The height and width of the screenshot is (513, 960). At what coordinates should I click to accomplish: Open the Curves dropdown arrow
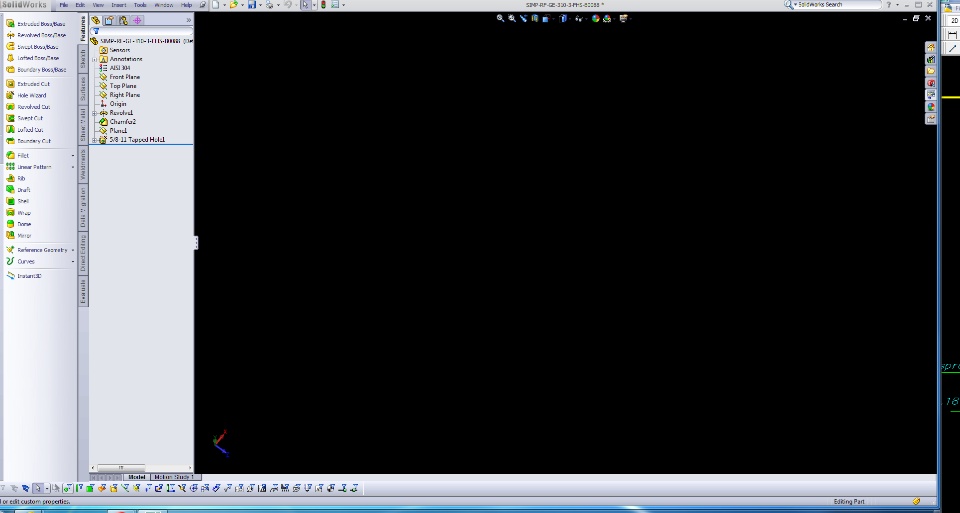73,261
